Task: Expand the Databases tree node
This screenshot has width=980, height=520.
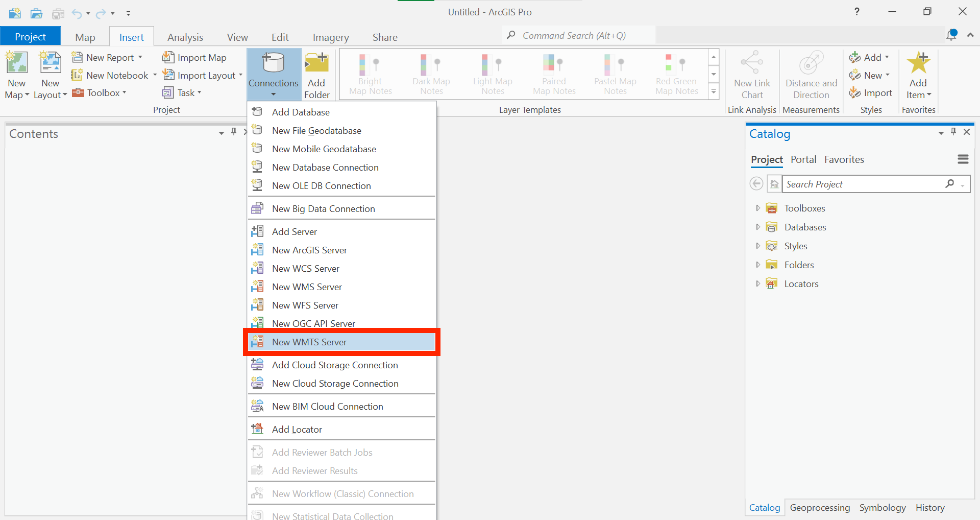Action: (758, 227)
